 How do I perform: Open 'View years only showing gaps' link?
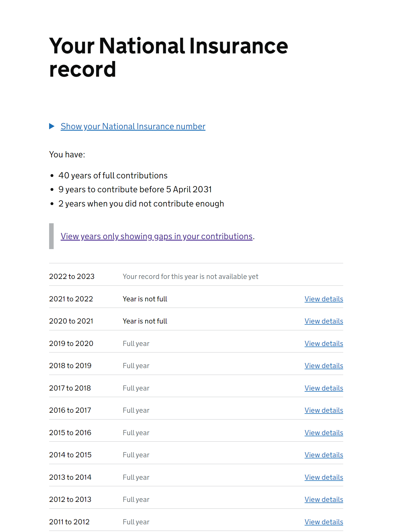(x=156, y=236)
